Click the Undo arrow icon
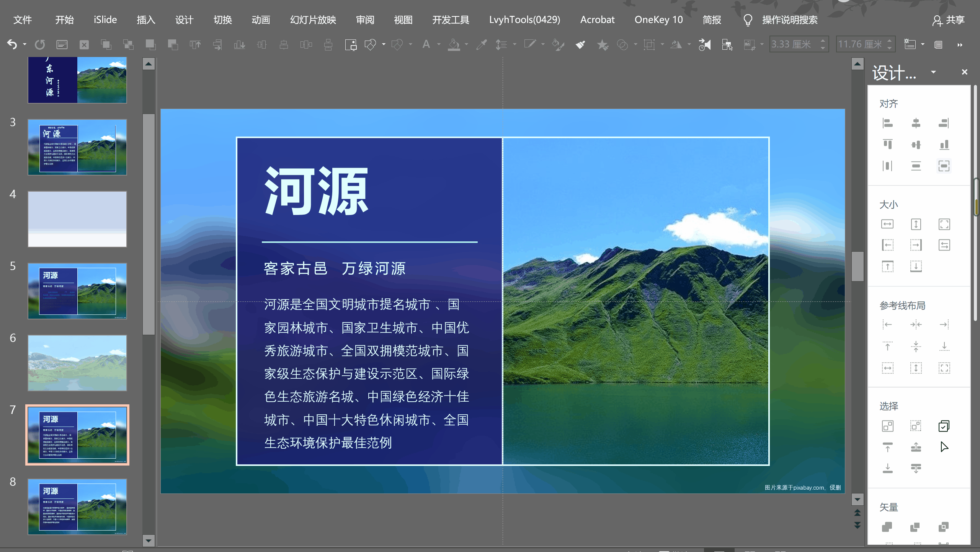The height and width of the screenshot is (552, 980). [x=12, y=45]
